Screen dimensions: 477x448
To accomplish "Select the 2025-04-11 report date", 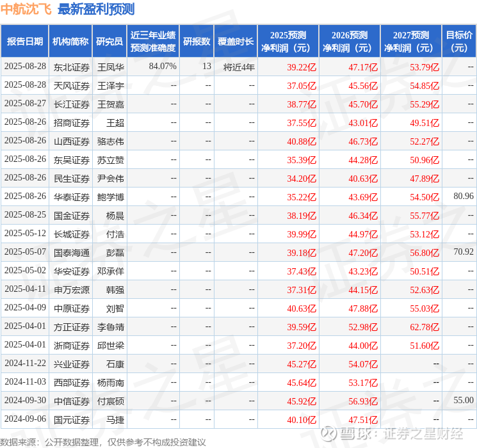I will [25, 289].
